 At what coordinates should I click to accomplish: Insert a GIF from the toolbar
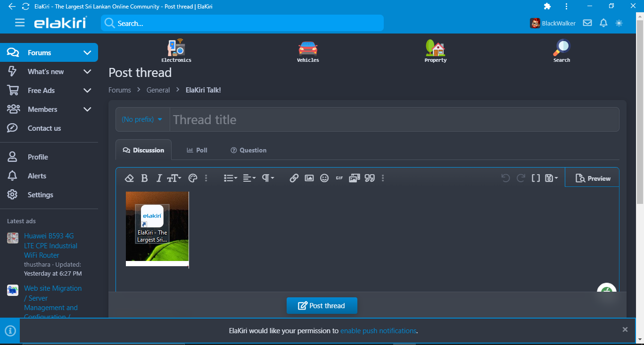point(339,178)
